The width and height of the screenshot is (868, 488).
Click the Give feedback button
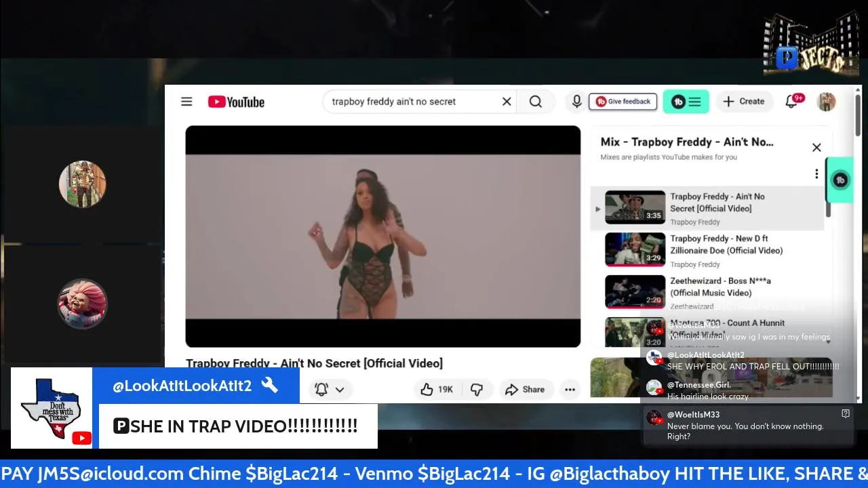tap(623, 102)
